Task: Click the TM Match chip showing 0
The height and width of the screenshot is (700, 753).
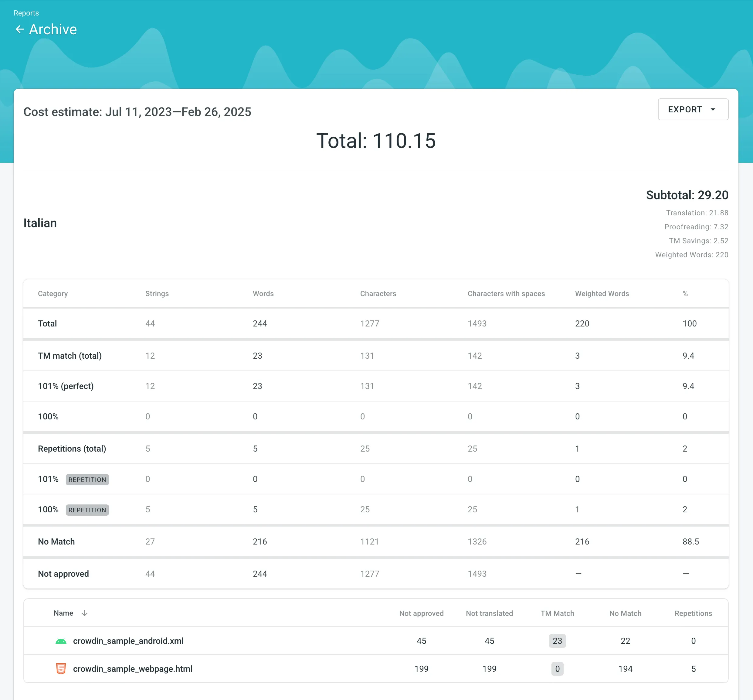Action: pos(557,668)
